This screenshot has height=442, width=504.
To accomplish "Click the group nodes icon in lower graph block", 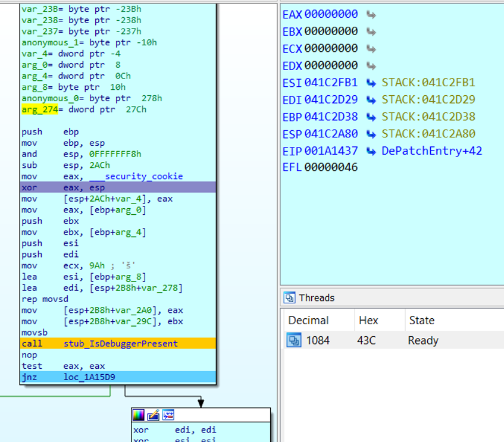I will click(x=168, y=415).
